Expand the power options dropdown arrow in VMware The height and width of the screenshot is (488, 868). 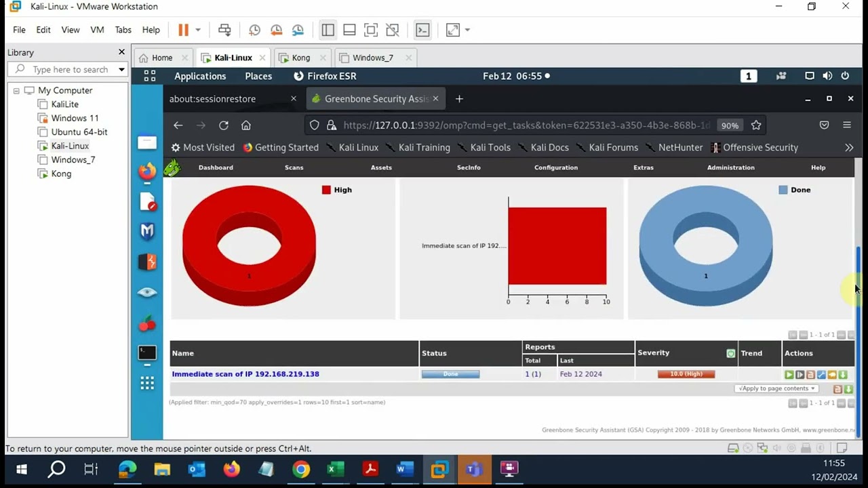(198, 30)
